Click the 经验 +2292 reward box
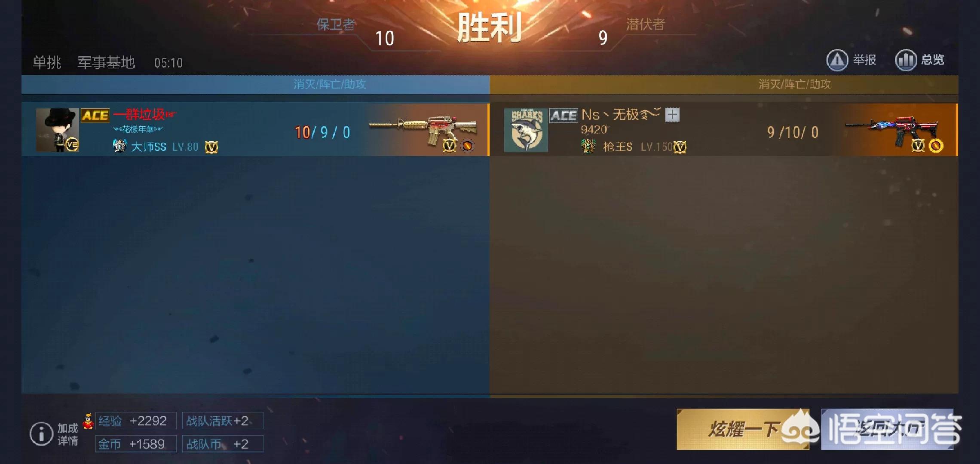Viewport: 980px width, 464px height. pyautogui.click(x=136, y=421)
